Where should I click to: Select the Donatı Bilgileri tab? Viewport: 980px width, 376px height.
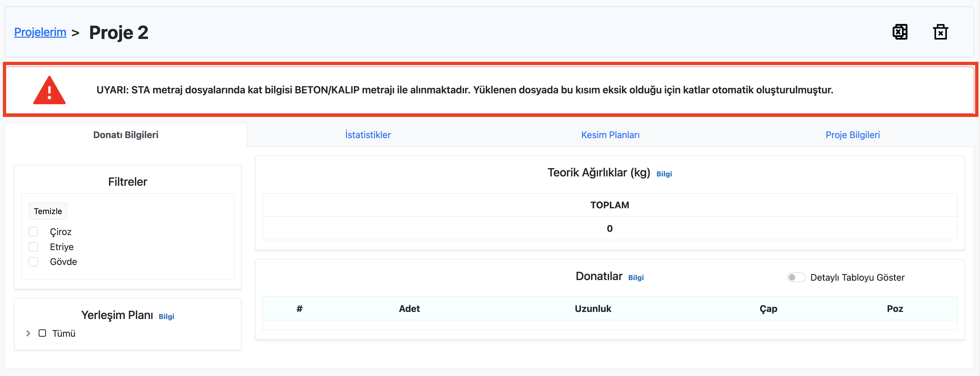pos(125,135)
